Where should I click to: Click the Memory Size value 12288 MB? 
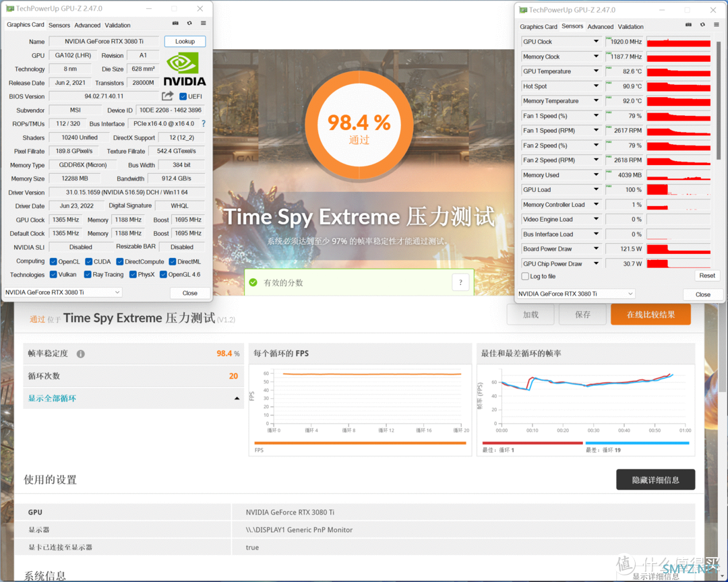[x=75, y=179]
